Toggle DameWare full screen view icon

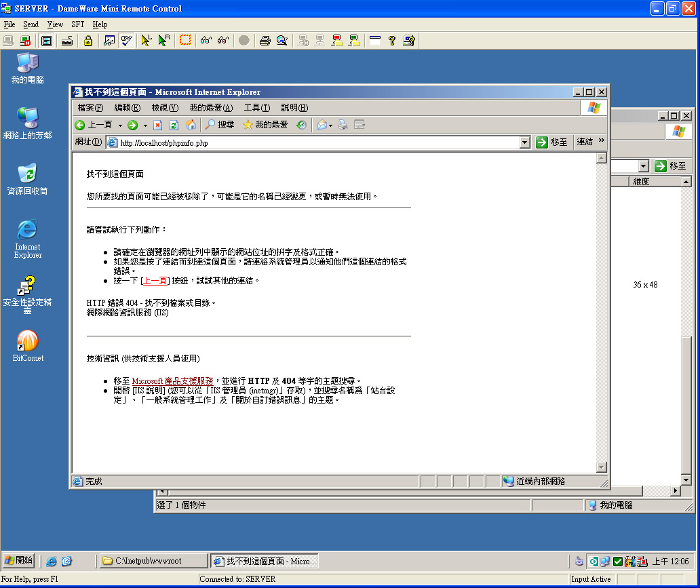46,41
